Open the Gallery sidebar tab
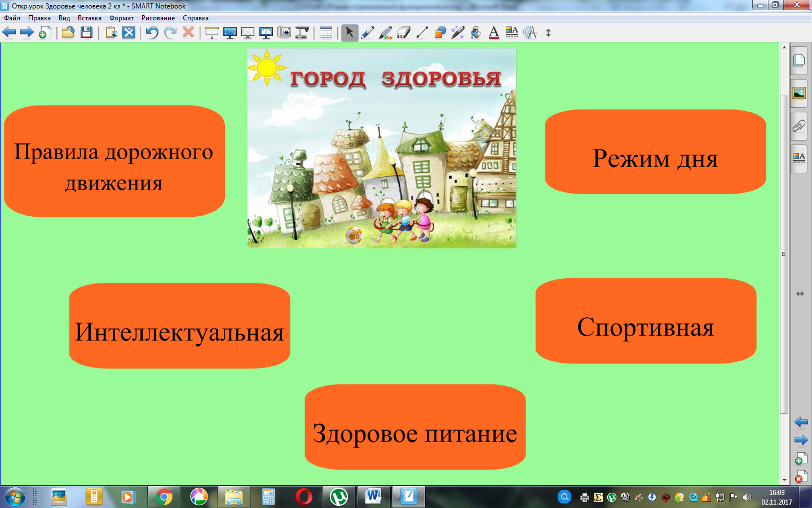Screen dimensions: 812x508 tap(799, 93)
